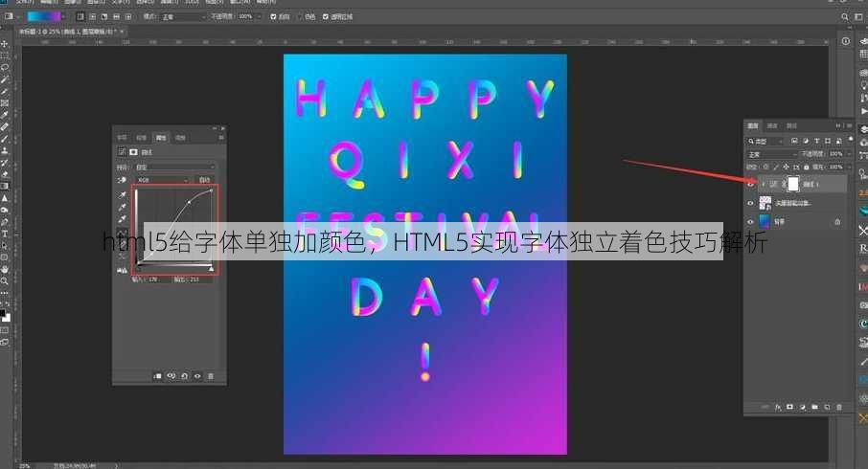Open the Layers panel flyout menu
868x469 pixels.
[849, 126]
